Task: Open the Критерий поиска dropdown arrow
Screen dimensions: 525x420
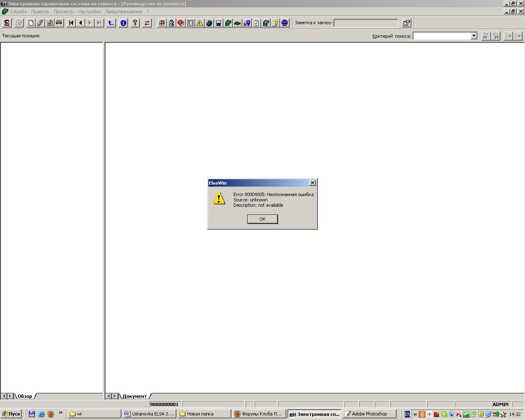Action: pyautogui.click(x=474, y=36)
